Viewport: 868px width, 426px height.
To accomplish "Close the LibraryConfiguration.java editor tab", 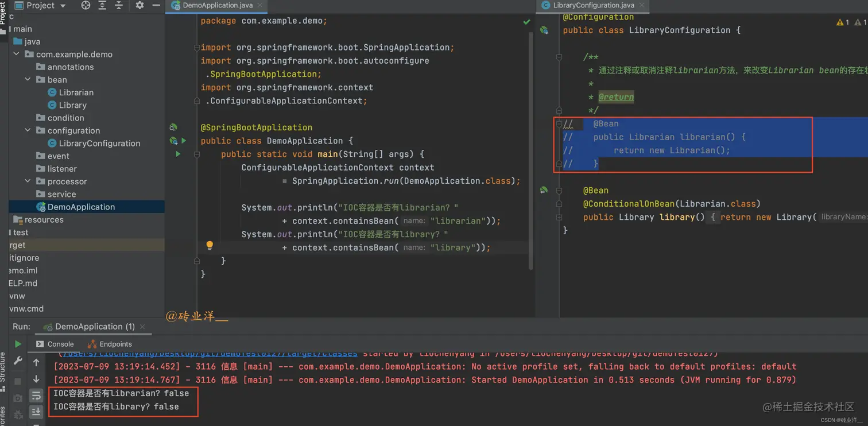I will pos(641,5).
